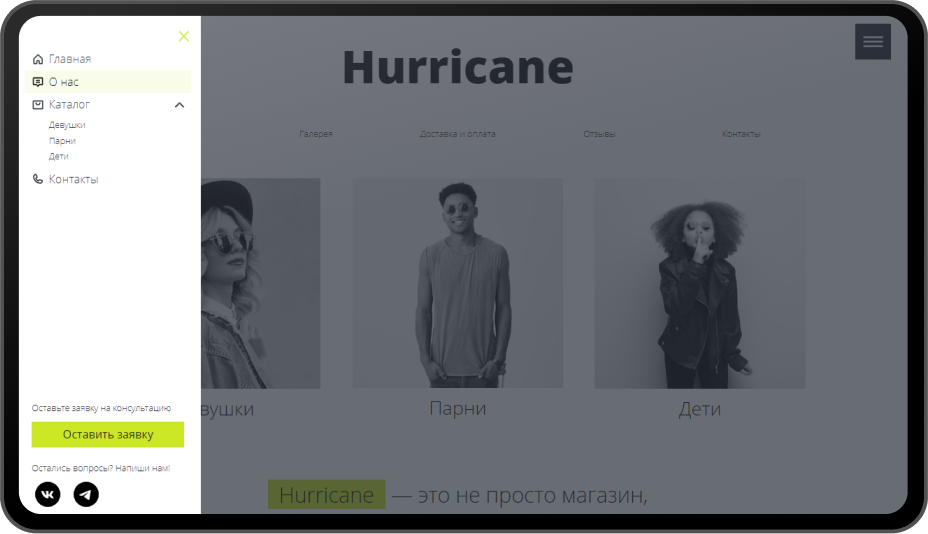Collapse the Каталог submenu chevron
928x534 pixels.
point(180,105)
